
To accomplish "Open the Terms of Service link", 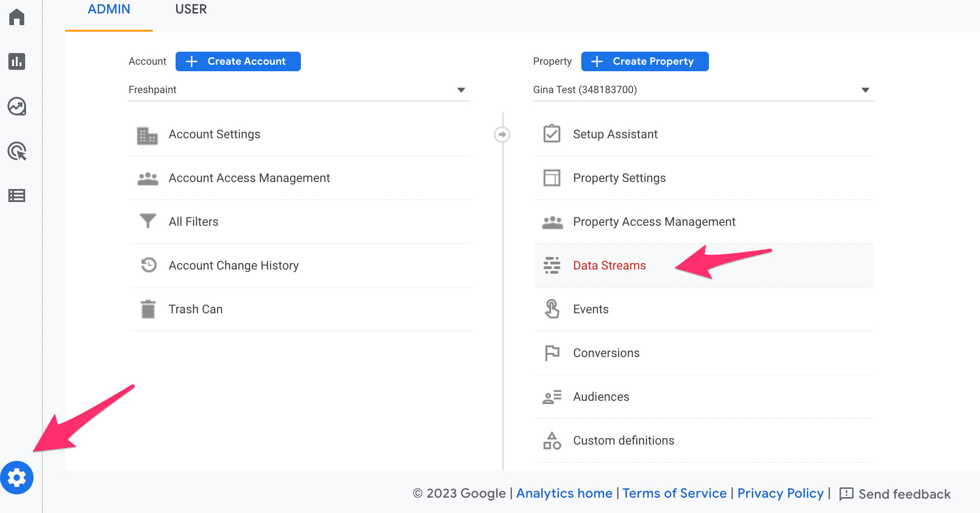I will [x=674, y=493].
